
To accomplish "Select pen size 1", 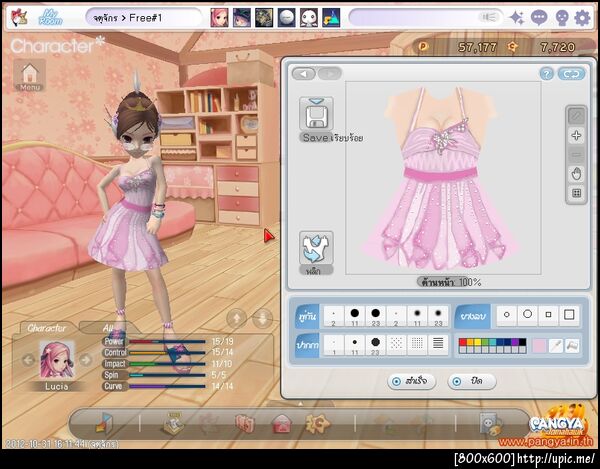I will point(334,345).
